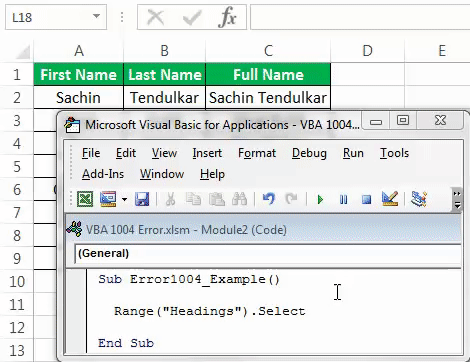The height and width of the screenshot is (362, 470).
Task: Toggle Design Mode ruler icon
Action: coord(390,199)
